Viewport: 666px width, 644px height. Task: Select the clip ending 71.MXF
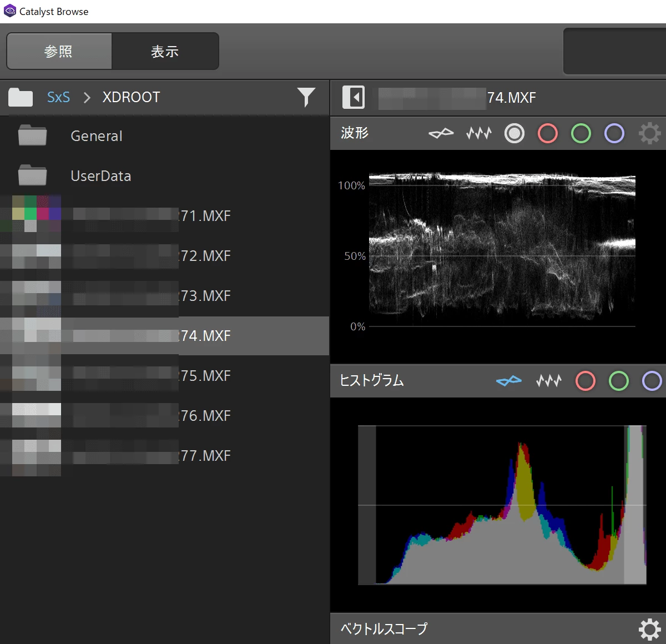pos(164,216)
